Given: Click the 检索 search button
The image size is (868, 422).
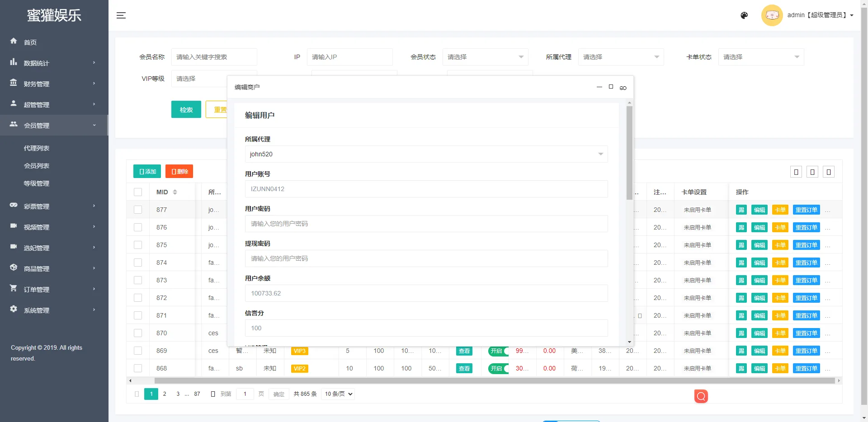Looking at the screenshot, I should tap(186, 109).
